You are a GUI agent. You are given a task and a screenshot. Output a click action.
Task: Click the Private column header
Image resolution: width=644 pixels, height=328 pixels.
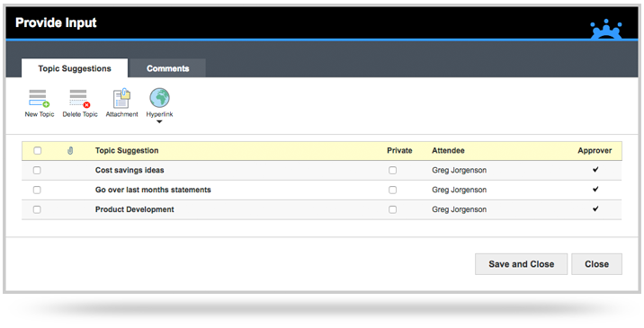click(399, 151)
